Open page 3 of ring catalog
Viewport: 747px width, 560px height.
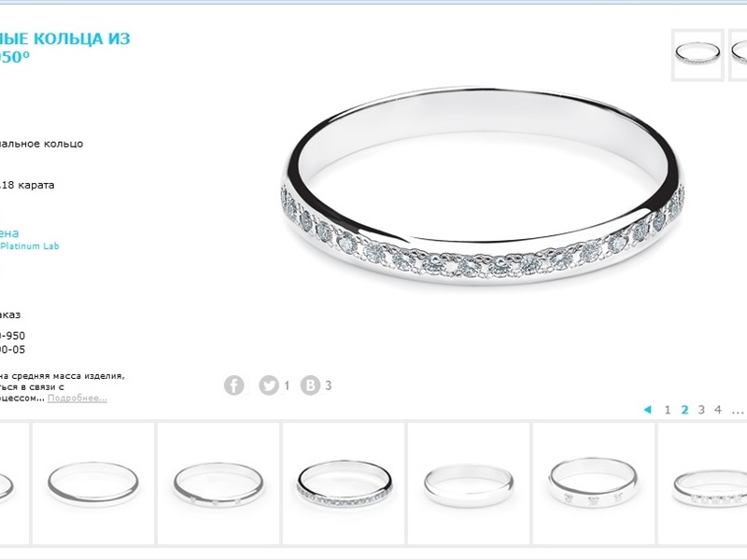(701, 410)
